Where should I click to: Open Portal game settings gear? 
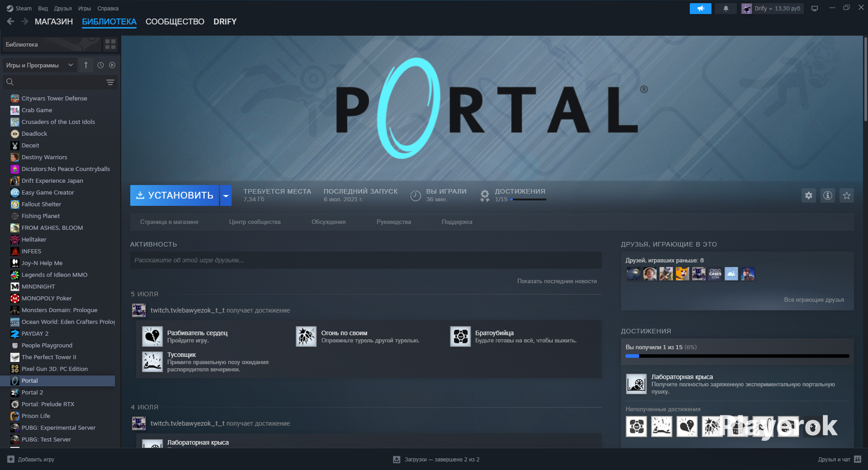coord(808,196)
